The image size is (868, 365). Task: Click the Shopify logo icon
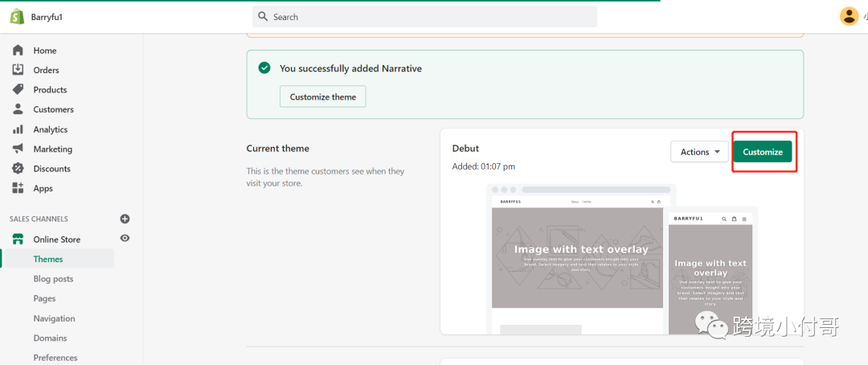17,17
